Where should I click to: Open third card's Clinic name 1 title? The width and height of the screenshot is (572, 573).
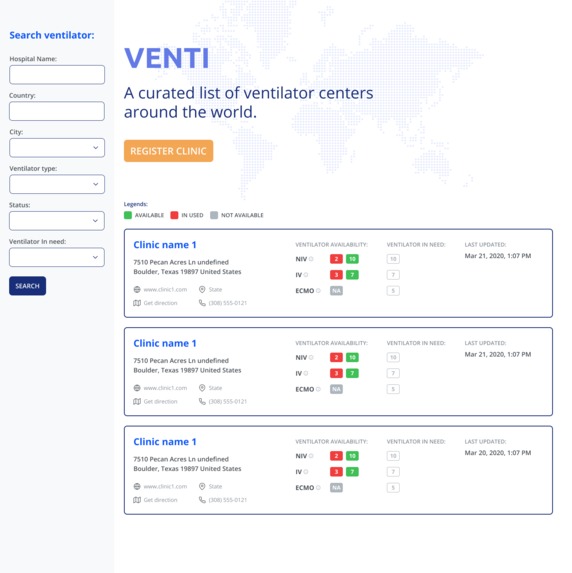click(165, 442)
